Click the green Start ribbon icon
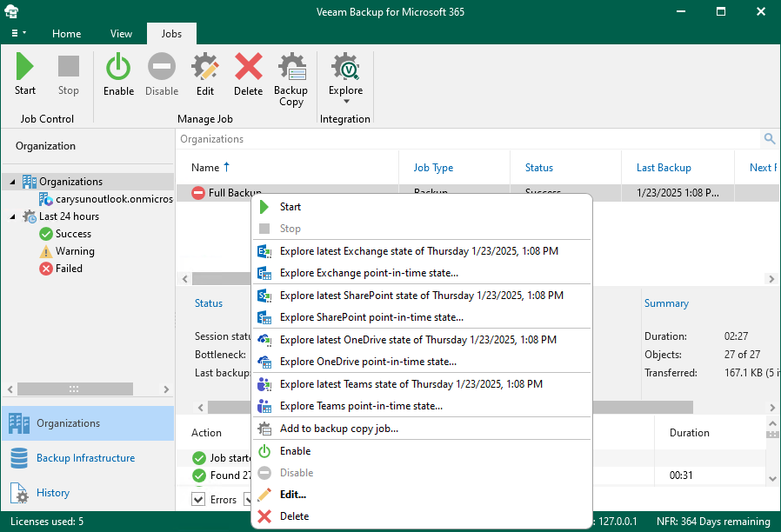The width and height of the screenshot is (781, 532). tap(24, 66)
